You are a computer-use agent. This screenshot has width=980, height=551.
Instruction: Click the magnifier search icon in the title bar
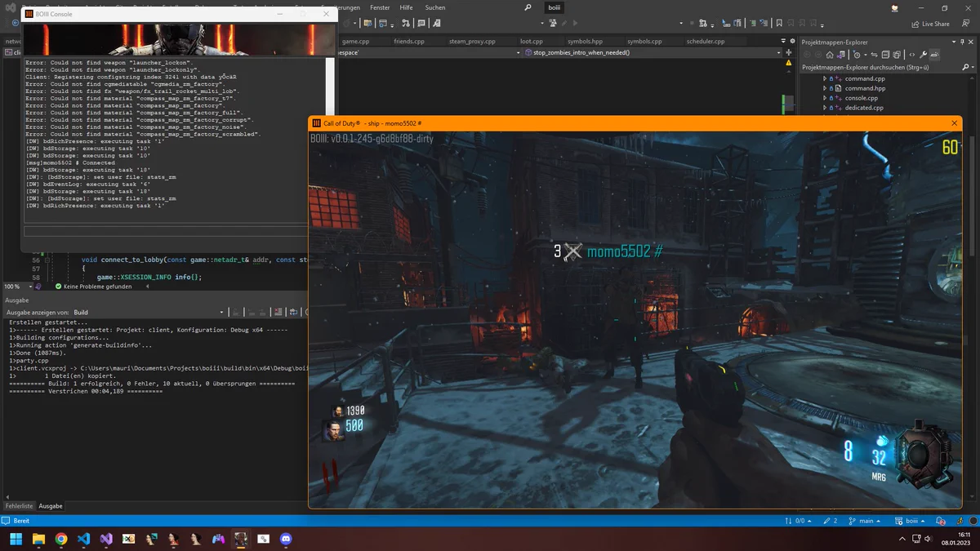coord(528,7)
